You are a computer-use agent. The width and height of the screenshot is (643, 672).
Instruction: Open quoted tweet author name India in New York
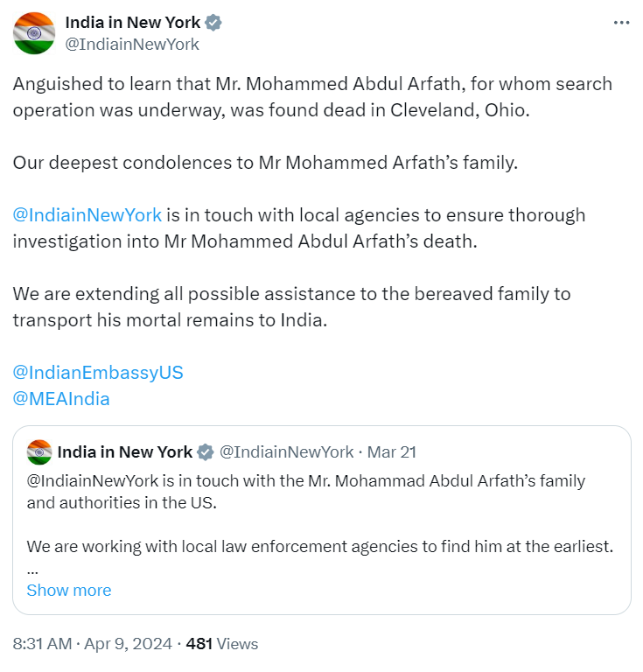click(x=125, y=452)
